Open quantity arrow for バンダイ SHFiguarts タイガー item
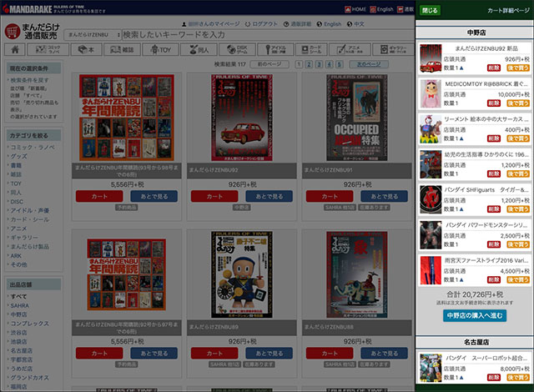Screen dimensions: 534x392 tap(461, 209)
